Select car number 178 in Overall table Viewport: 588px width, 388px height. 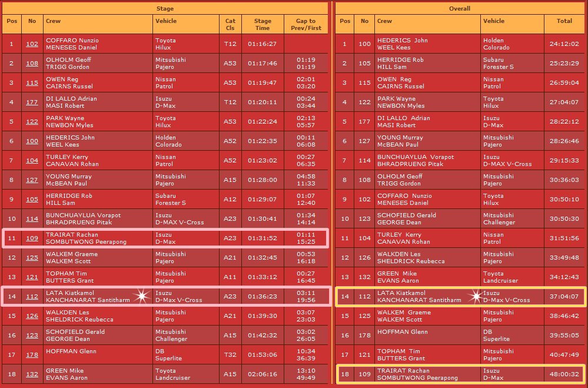(x=364, y=336)
